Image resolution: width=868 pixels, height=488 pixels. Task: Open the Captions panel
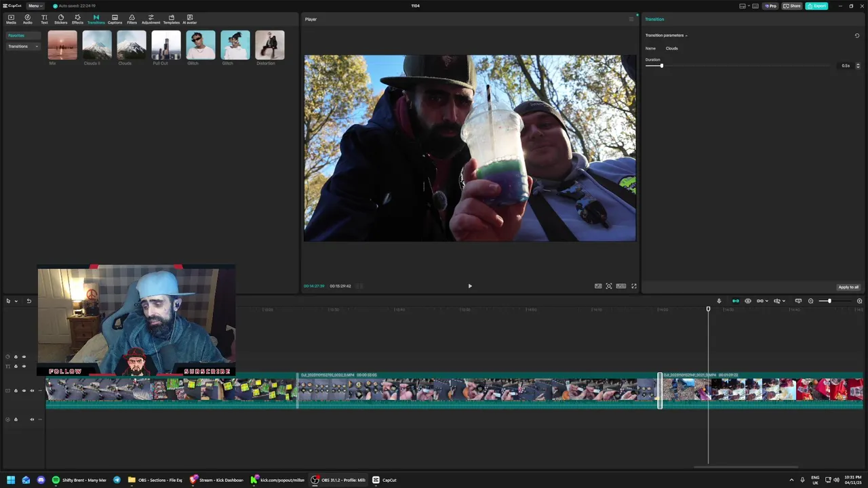(x=115, y=19)
